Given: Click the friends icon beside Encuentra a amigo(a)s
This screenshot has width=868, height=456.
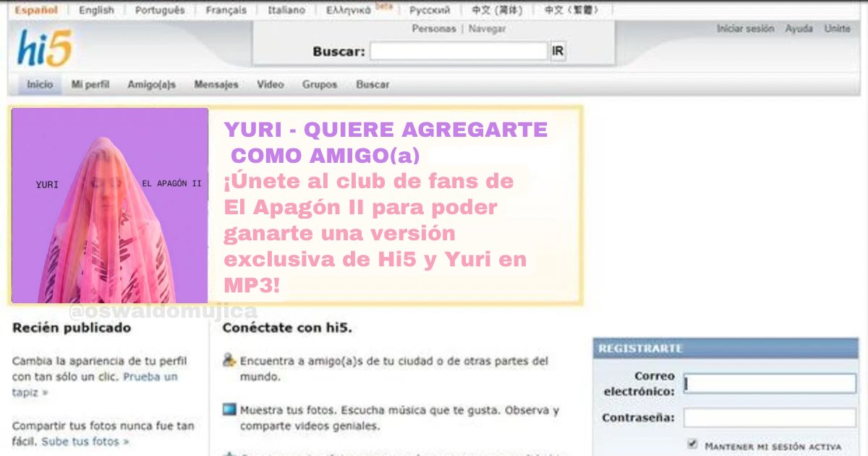Looking at the screenshot, I should point(229,360).
